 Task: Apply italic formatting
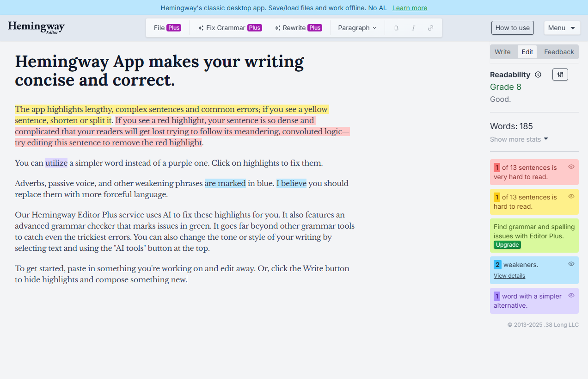coord(413,28)
